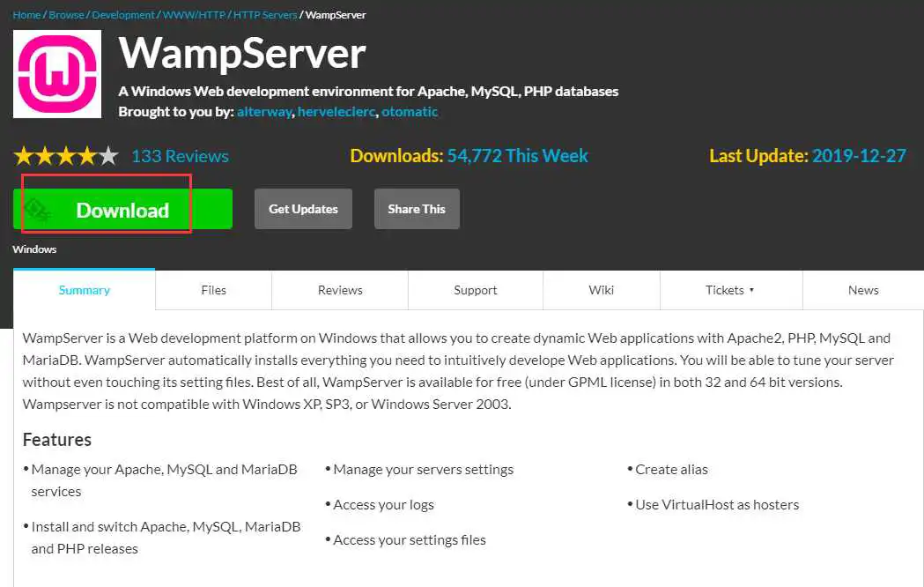Image resolution: width=924 pixels, height=587 pixels.
Task: Open the Reviews tab
Action: (340, 290)
